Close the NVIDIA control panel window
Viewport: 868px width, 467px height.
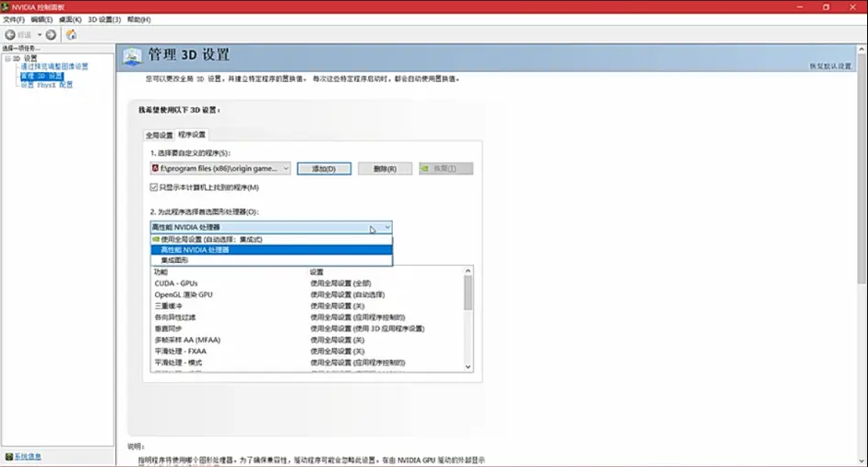(852, 6)
